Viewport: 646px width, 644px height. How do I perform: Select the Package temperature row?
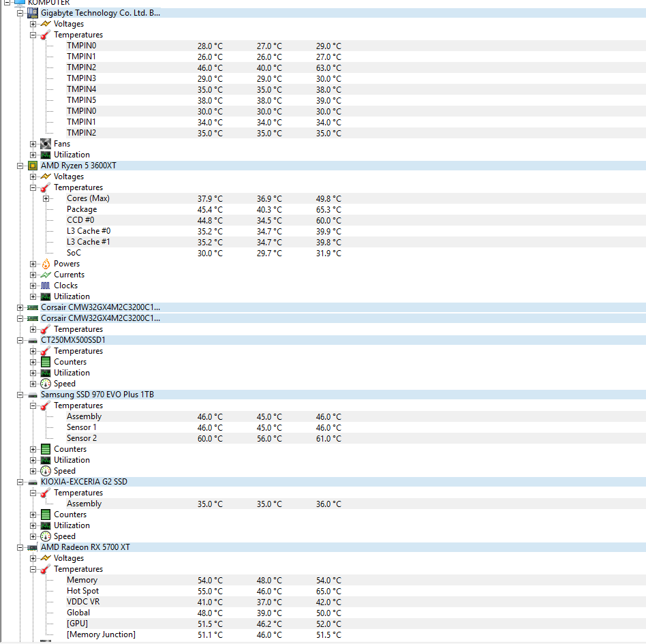pos(82,209)
